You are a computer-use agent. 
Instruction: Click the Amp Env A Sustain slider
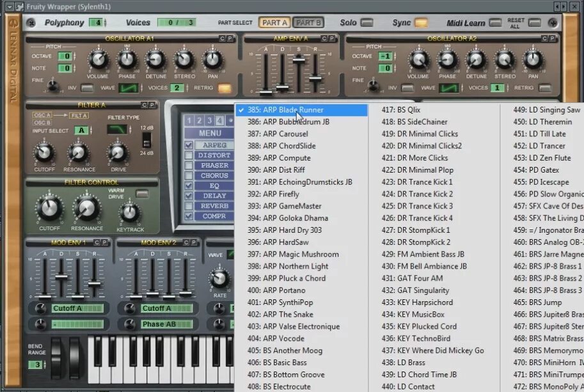coord(298,59)
